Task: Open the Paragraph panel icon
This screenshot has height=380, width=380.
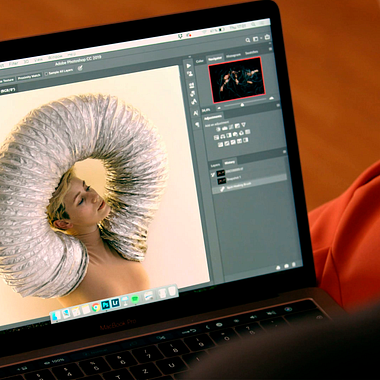Action: [x=198, y=124]
